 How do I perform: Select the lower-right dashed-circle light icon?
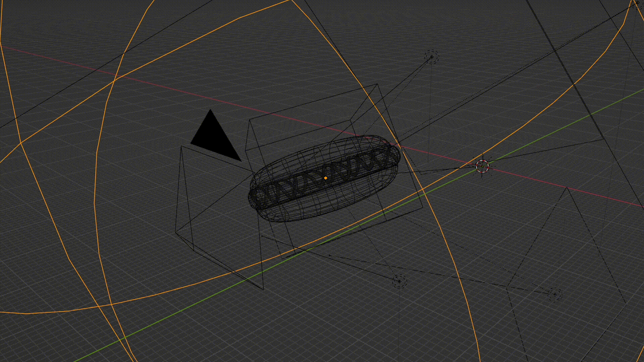tap(555, 294)
